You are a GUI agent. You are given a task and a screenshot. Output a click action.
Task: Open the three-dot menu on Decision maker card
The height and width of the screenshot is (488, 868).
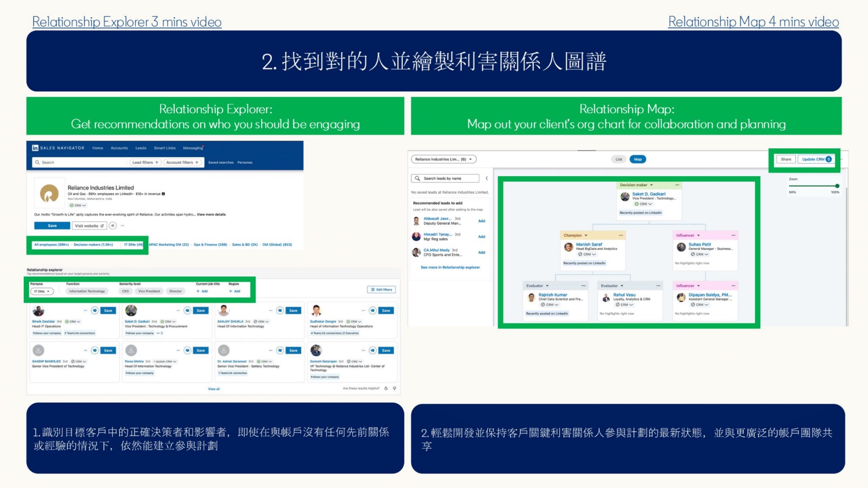click(x=677, y=185)
